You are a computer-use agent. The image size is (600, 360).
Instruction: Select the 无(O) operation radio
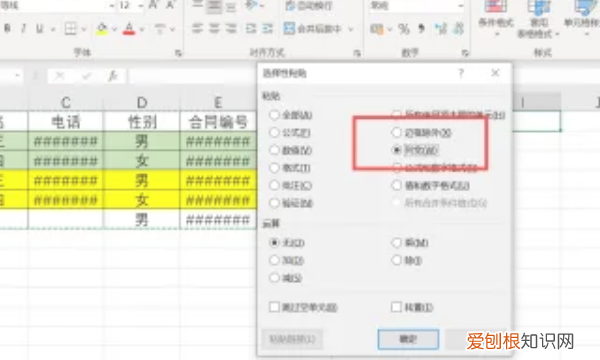[287, 243]
